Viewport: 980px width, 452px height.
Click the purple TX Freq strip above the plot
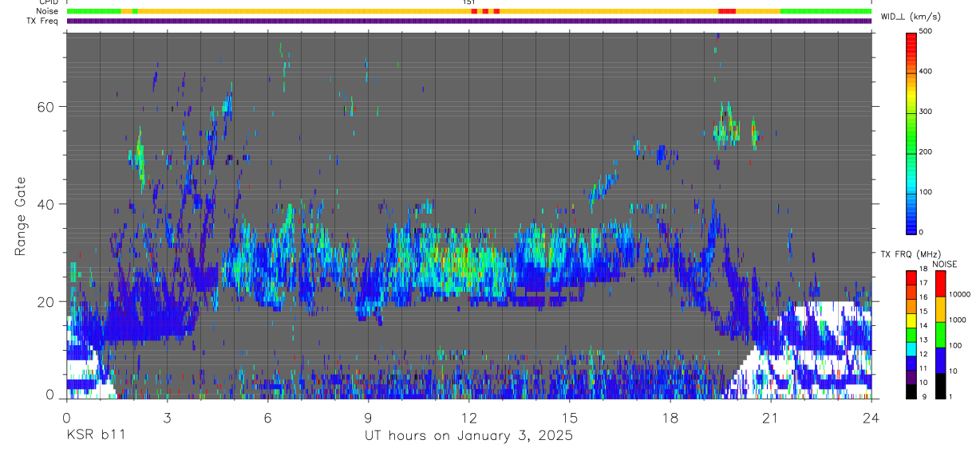[469, 21]
